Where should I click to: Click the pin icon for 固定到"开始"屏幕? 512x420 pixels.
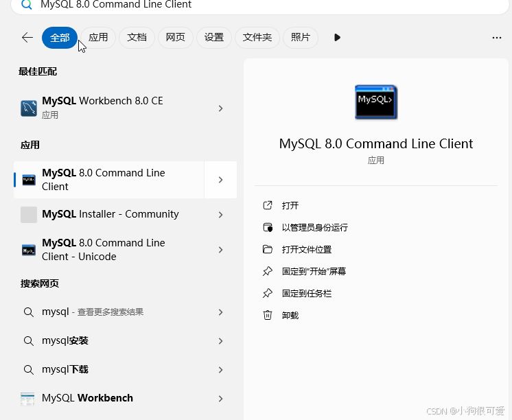click(x=268, y=271)
